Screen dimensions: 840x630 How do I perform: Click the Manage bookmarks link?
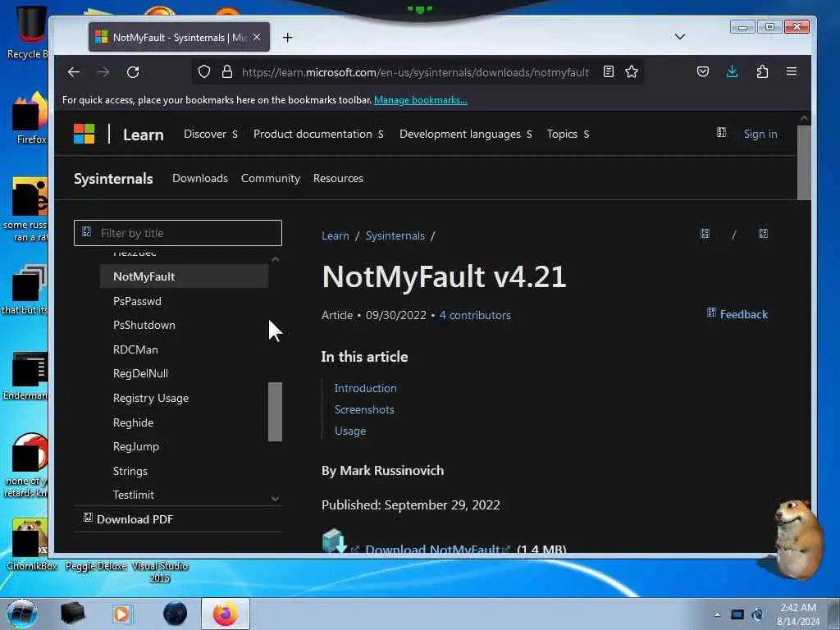421,100
